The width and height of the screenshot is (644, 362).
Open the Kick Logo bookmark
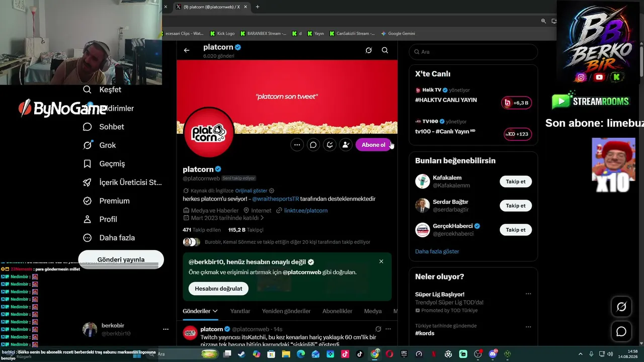(222, 34)
